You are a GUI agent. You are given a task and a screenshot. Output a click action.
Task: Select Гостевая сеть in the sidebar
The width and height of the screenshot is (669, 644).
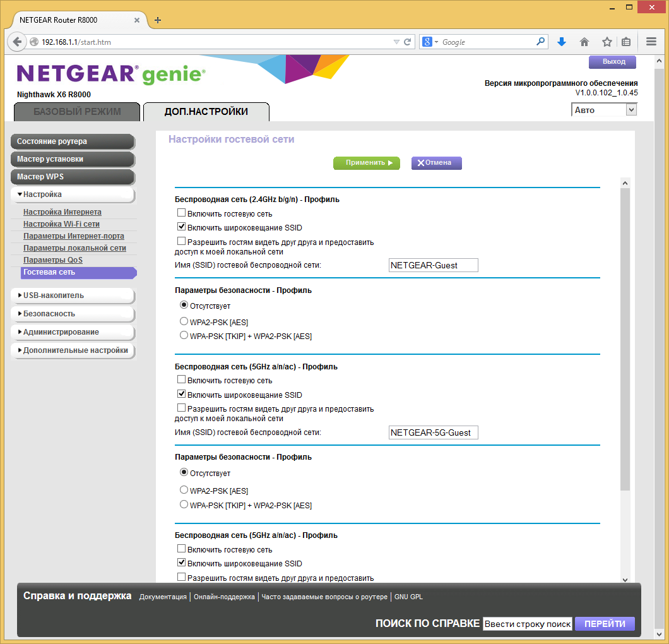78,272
